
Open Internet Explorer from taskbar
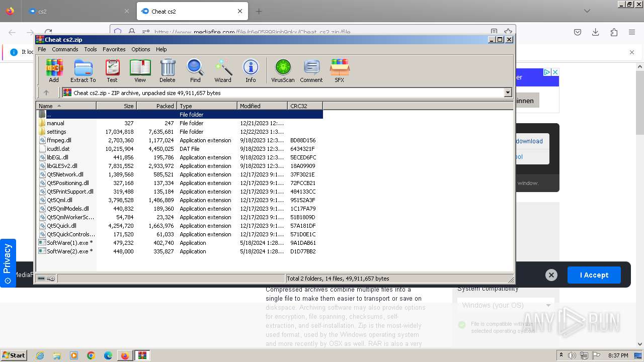(x=40, y=355)
